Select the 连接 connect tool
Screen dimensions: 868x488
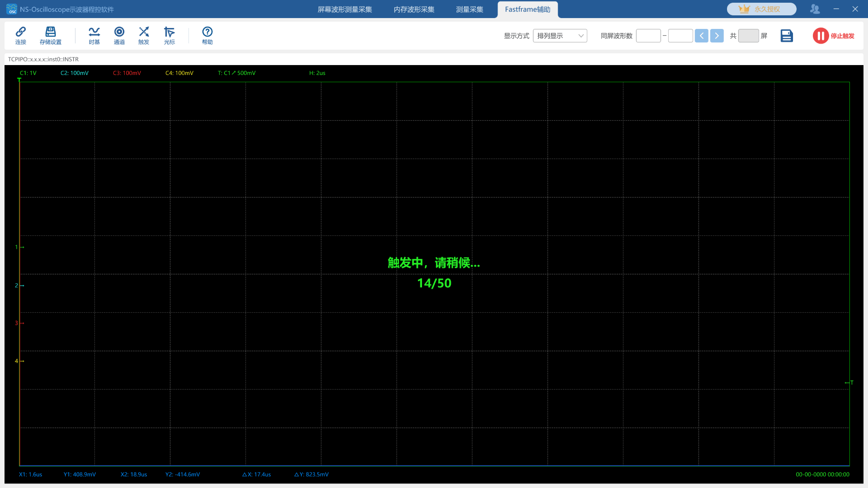(21, 35)
